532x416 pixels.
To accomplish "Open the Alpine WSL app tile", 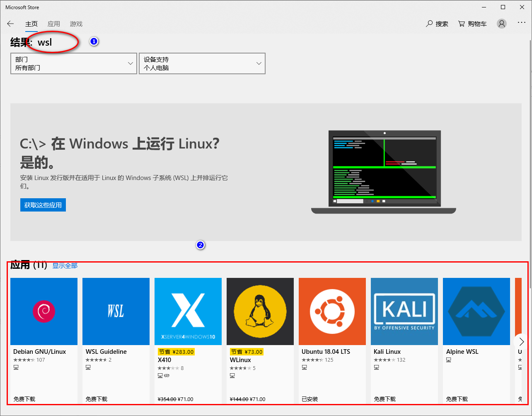I will pos(476,311).
